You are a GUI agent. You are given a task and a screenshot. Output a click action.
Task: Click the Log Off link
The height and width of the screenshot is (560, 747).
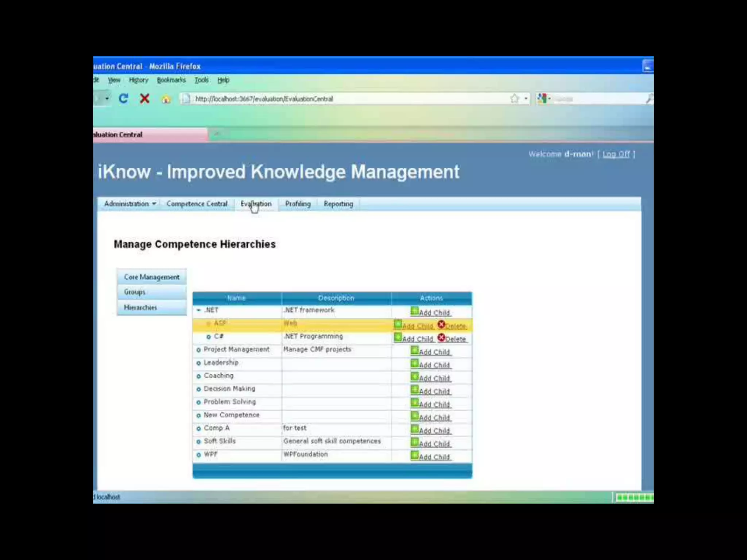pyautogui.click(x=616, y=154)
